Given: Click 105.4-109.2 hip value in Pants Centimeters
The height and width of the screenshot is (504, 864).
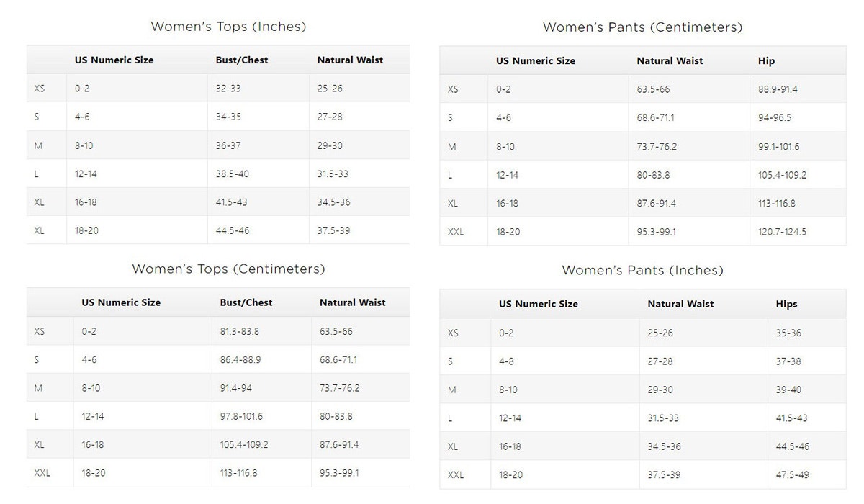Looking at the screenshot, I should click(782, 175).
